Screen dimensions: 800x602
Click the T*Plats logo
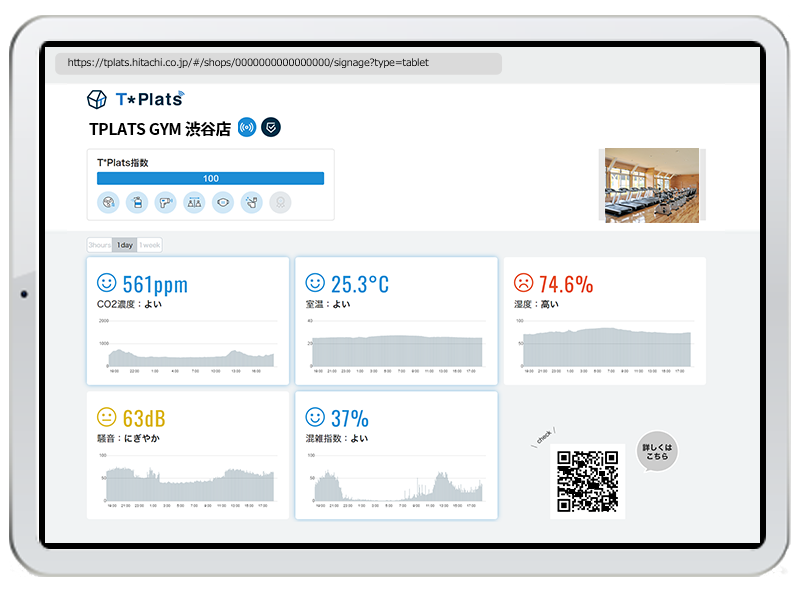pyautogui.click(x=135, y=98)
